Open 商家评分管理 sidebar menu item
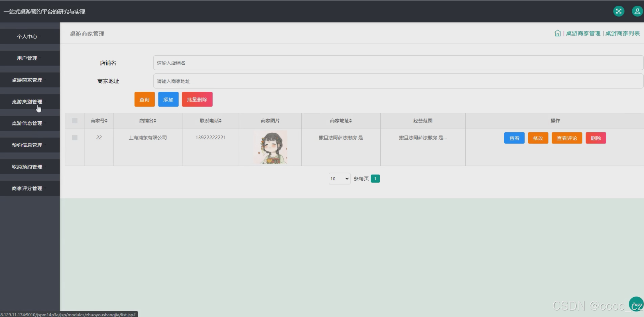The image size is (644, 317). pos(27,188)
